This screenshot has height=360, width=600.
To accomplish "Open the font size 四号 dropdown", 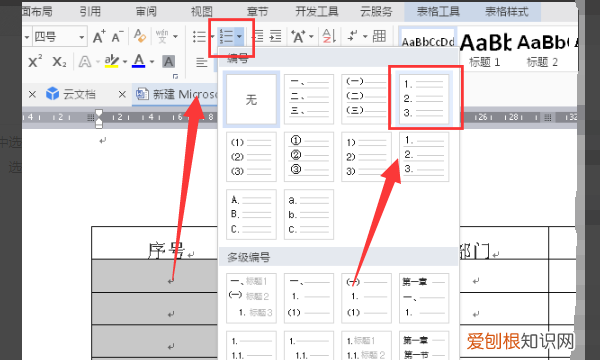I will pyautogui.click(x=82, y=37).
